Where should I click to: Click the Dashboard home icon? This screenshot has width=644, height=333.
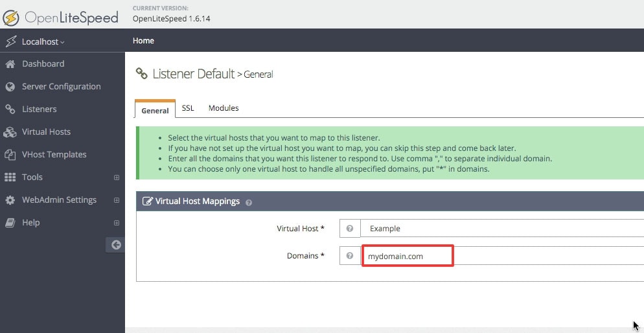point(10,64)
